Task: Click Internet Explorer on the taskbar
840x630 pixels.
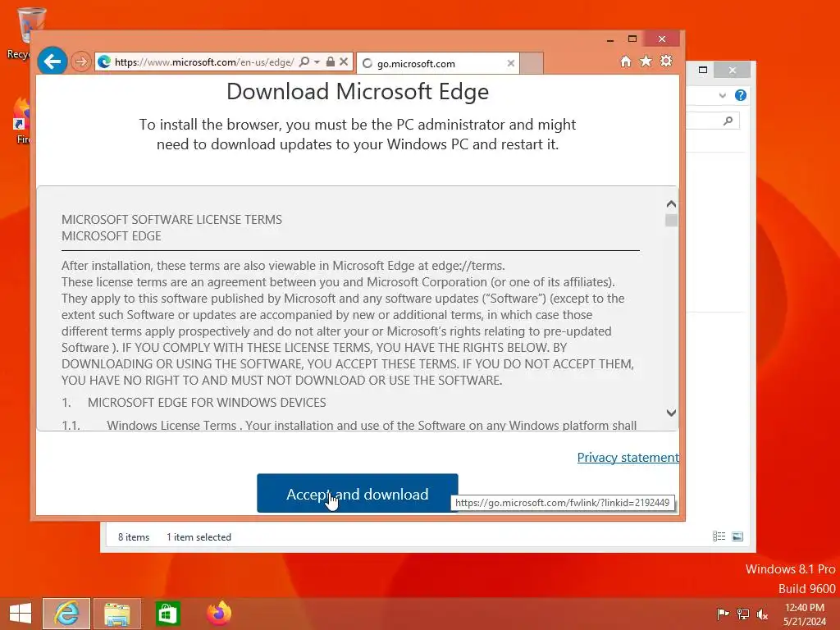Action: click(66, 614)
